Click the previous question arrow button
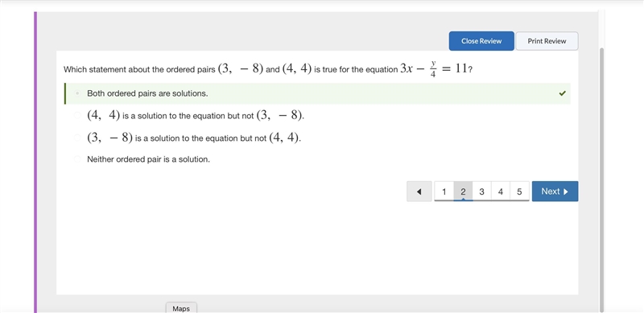 coord(419,192)
